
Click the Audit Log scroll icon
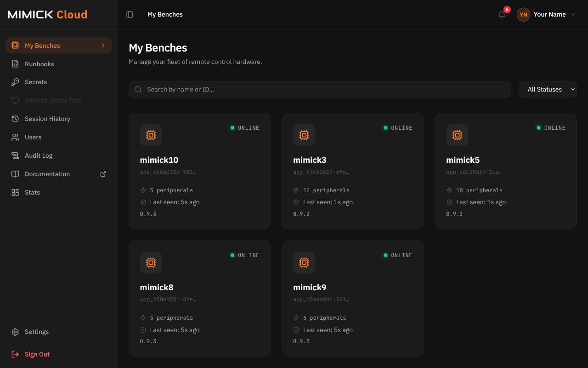pyautogui.click(x=15, y=155)
